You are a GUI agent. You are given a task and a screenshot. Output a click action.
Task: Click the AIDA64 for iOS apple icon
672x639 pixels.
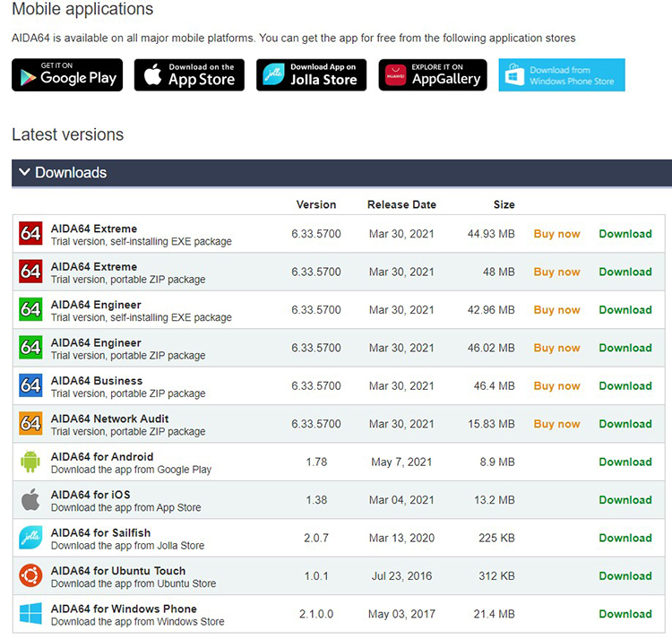pos(30,500)
